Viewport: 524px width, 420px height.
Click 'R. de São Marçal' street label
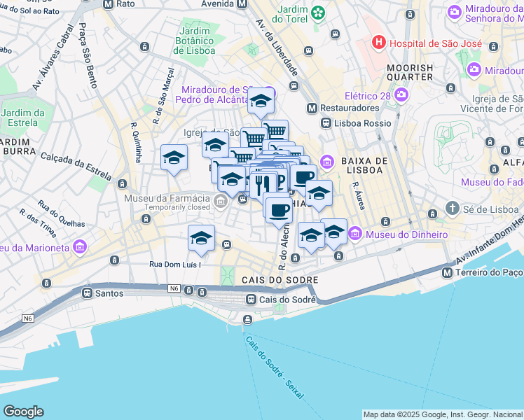pos(164,96)
